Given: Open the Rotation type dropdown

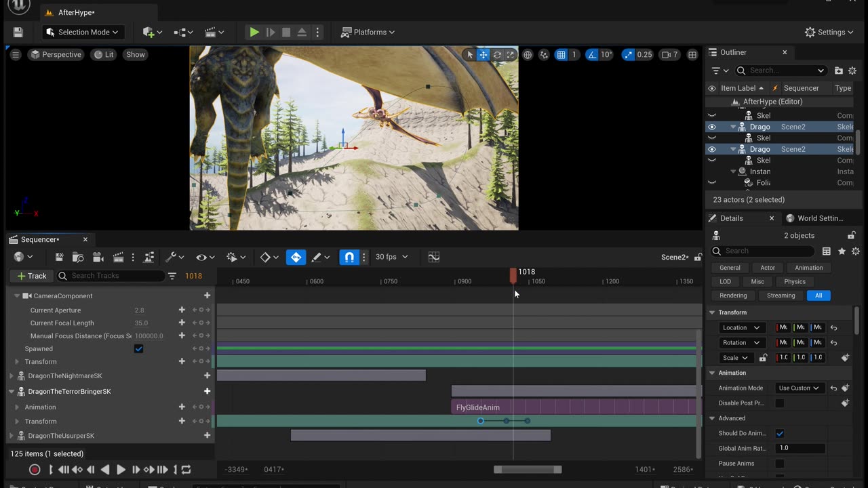Looking at the screenshot, I should tap(741, 342).
